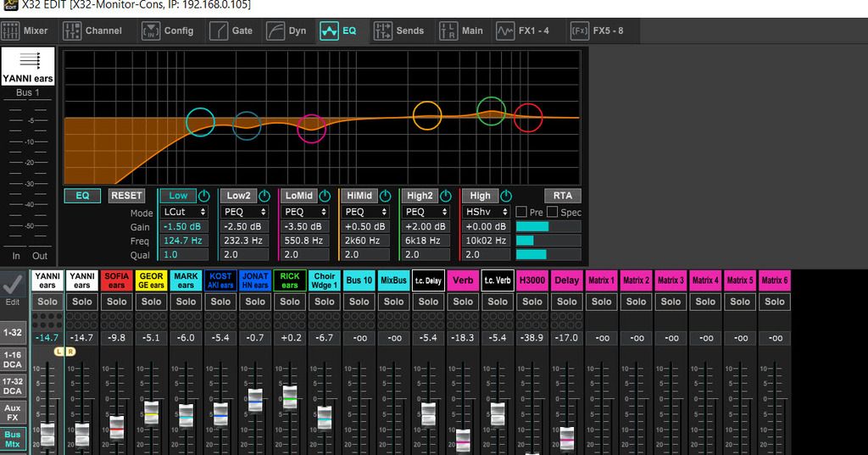Click the top RTA level slider bar
This screenshot has height=455, width=868.
coord(548,226)
